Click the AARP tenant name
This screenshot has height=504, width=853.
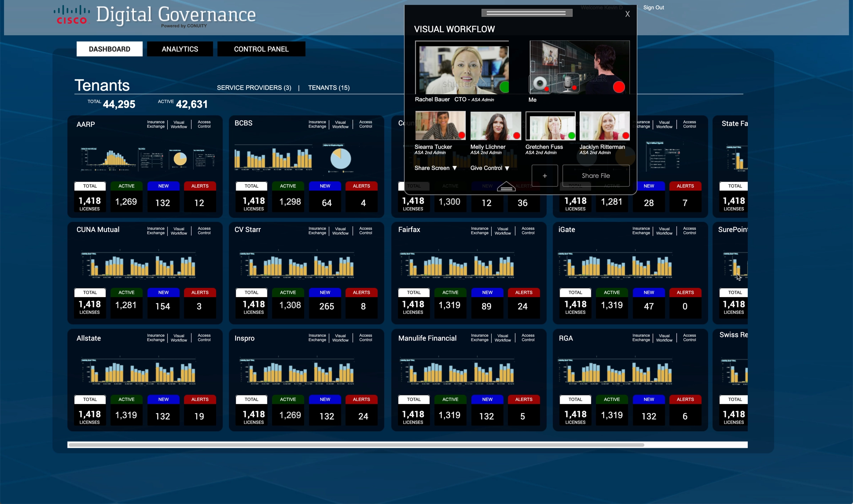pyautogui.click(x=86, y=124)
